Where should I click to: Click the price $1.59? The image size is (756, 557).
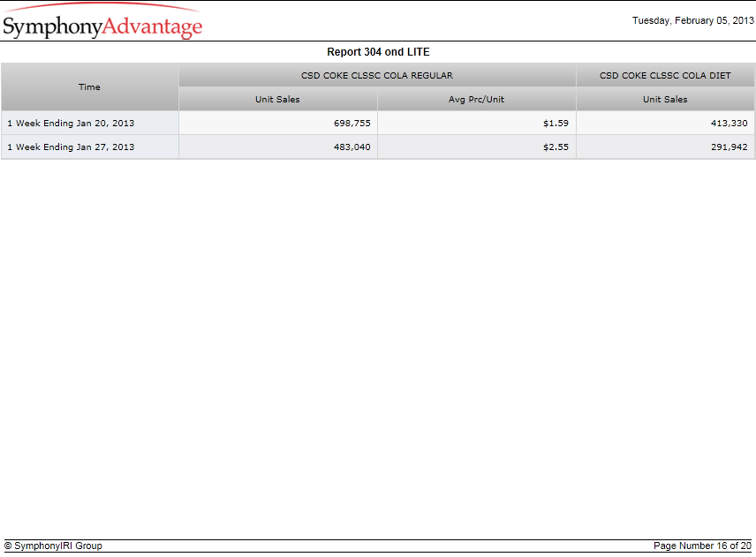pos(556,124)
